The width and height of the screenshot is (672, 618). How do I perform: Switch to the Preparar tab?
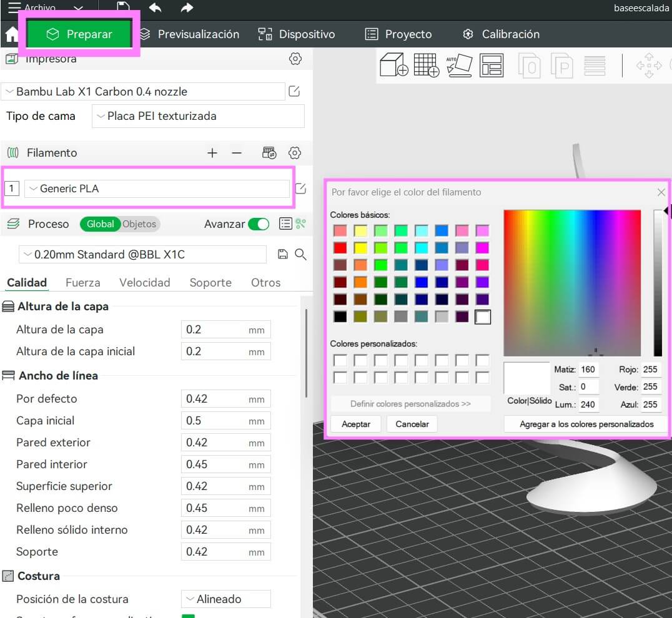(x=79, y=34)
